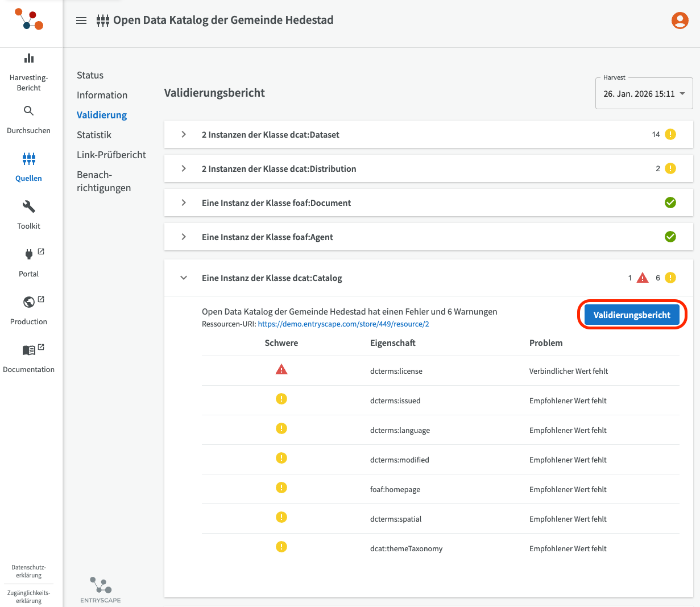Click the blue Validierungsbericht button
The width and height of the screenshot is (700, 607).
coord(632,315)
